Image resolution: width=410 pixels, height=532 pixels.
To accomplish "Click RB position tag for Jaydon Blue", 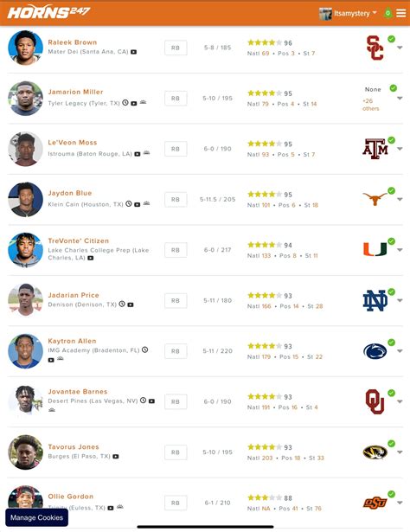I will [176, 200].
